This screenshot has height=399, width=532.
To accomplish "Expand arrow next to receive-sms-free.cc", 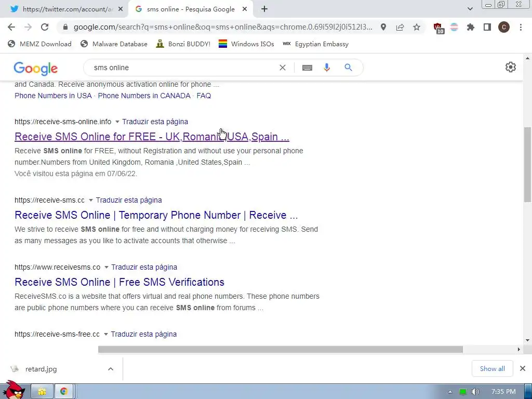I will 105,334.
